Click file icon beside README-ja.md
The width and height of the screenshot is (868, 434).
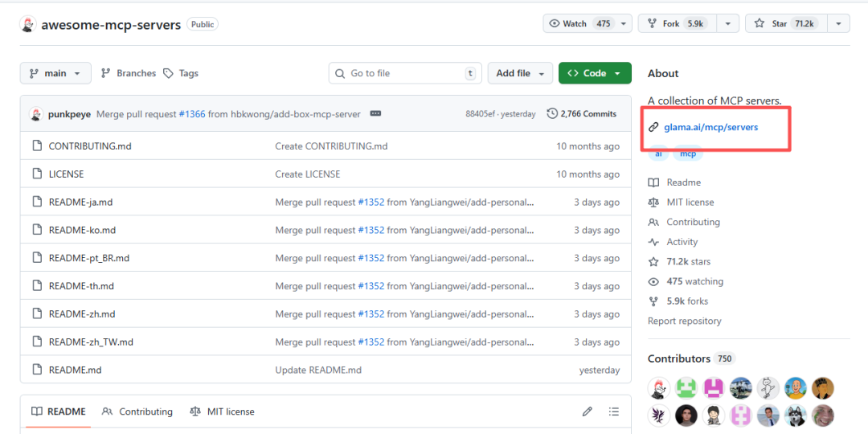coord(37,202)
